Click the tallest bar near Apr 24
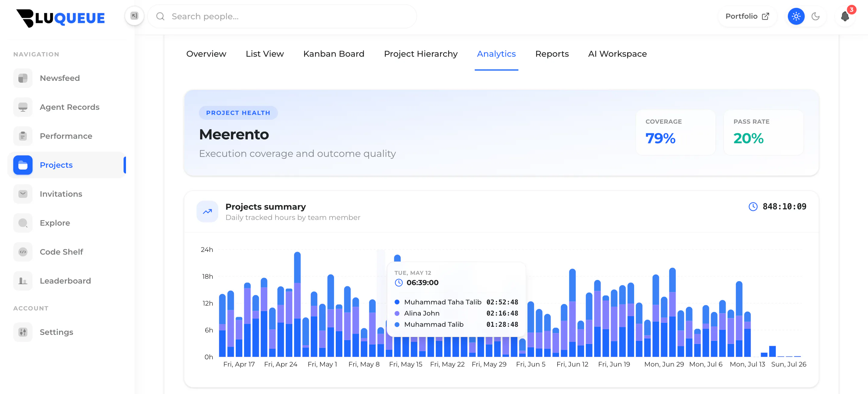868x394 pixels. [297, 304]
